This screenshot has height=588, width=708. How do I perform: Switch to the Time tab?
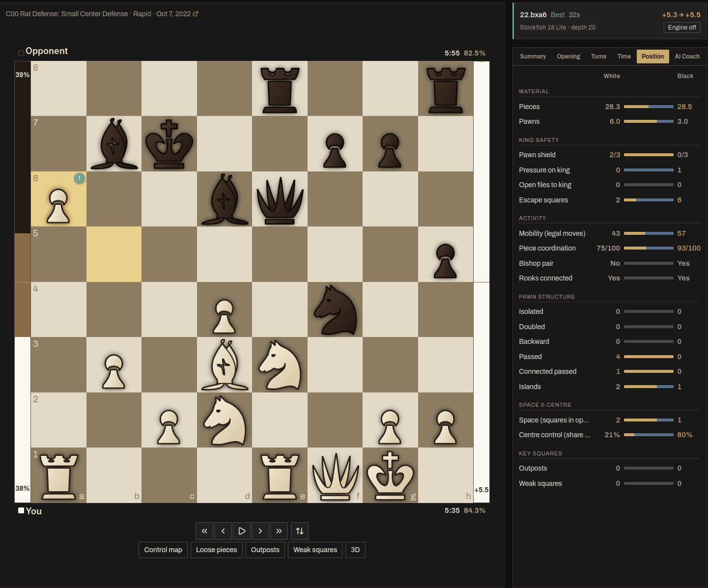(x=624, y=56)
